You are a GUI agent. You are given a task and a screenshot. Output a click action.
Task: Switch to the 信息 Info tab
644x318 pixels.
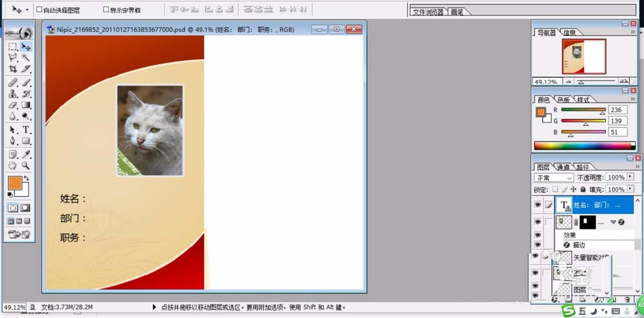[x=569, y=32]
